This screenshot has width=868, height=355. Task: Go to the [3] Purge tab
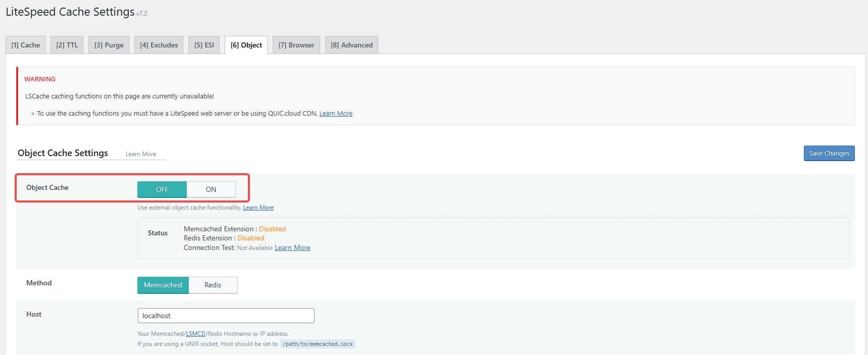[x=109, y=45]
